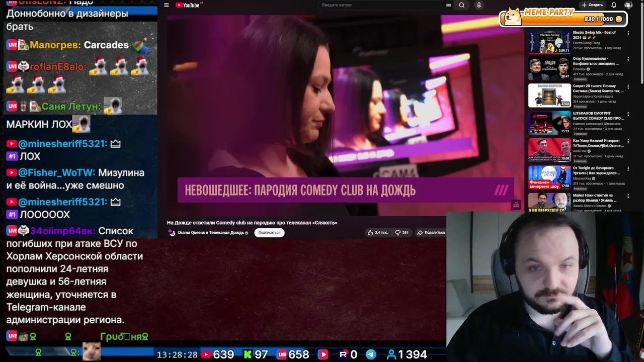Open the Секрет 20 тысяч video thumbnail
This screenshot has height=362, width=644.
tap(549, 96)
